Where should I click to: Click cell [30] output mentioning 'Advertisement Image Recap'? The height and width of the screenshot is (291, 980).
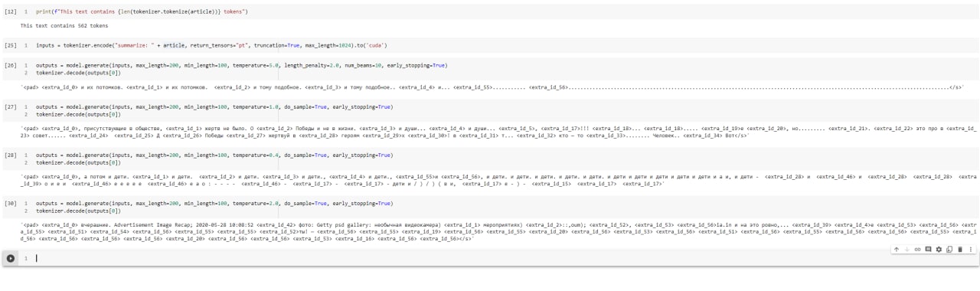[498, 232]
